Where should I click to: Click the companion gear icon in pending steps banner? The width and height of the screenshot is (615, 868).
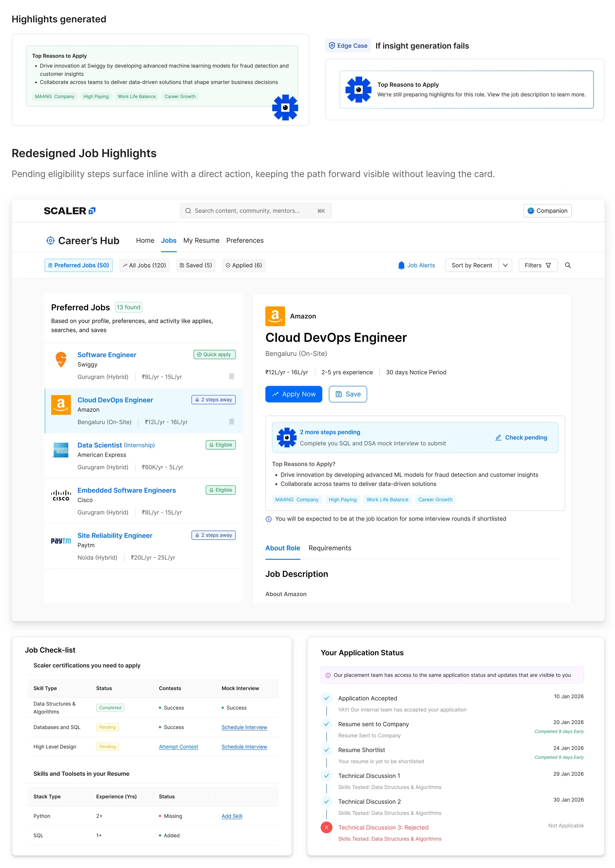coord(286,437)
